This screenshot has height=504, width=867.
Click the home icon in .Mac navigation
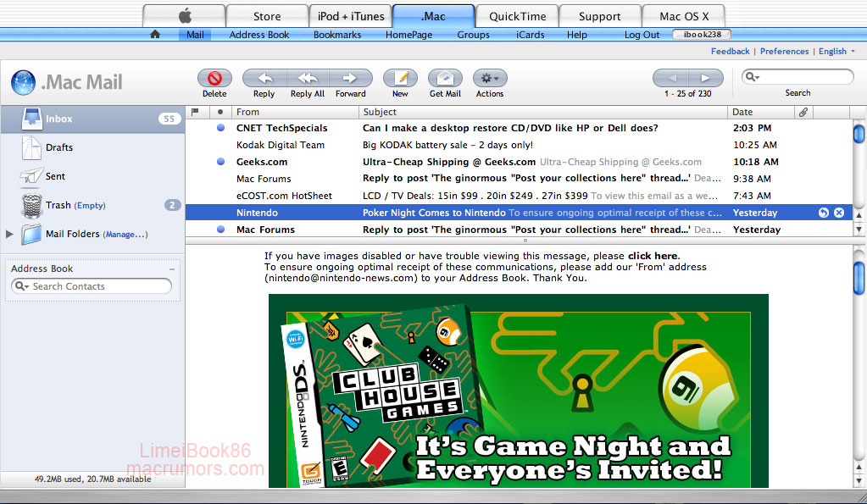coord(155,34)
